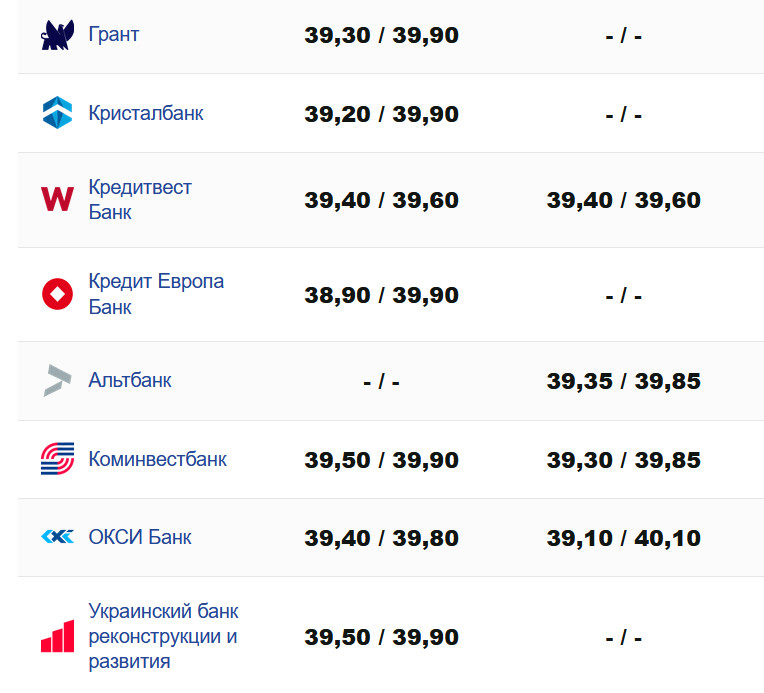
Task: Click the Коминвестбанк striped logo icon
Action: [x=57, y=459]
